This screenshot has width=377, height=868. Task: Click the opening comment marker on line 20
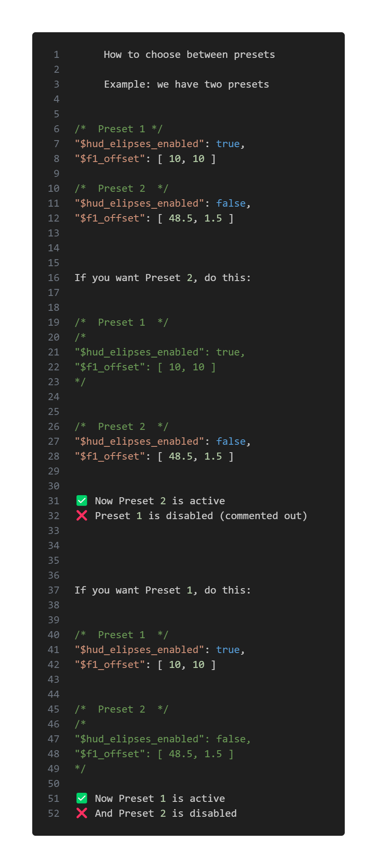[80, 337]
